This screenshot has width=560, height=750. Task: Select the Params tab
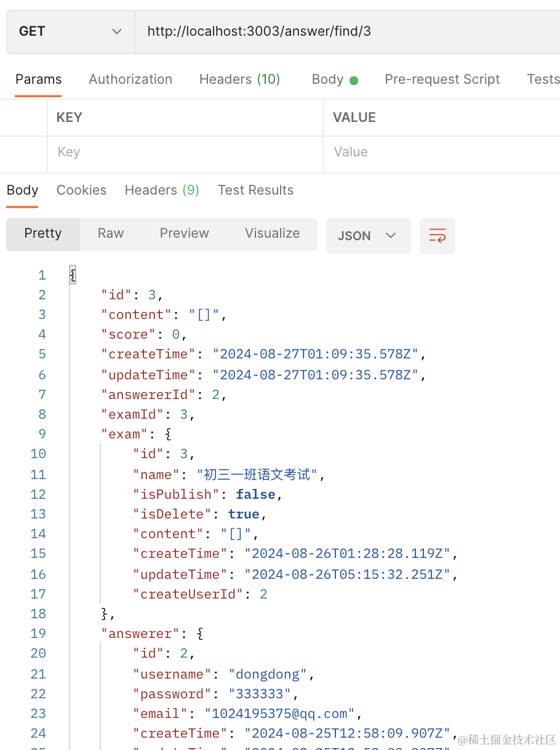tap(38, 79)
